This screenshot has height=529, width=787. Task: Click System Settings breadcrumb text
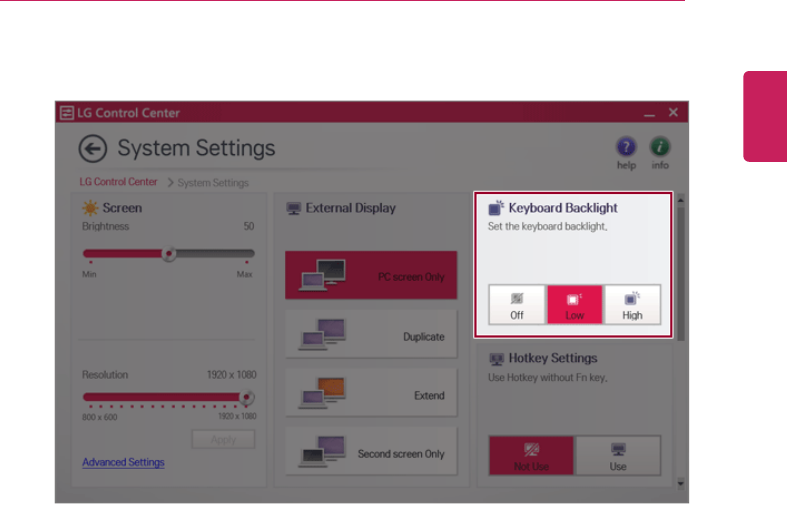(213, 183)
